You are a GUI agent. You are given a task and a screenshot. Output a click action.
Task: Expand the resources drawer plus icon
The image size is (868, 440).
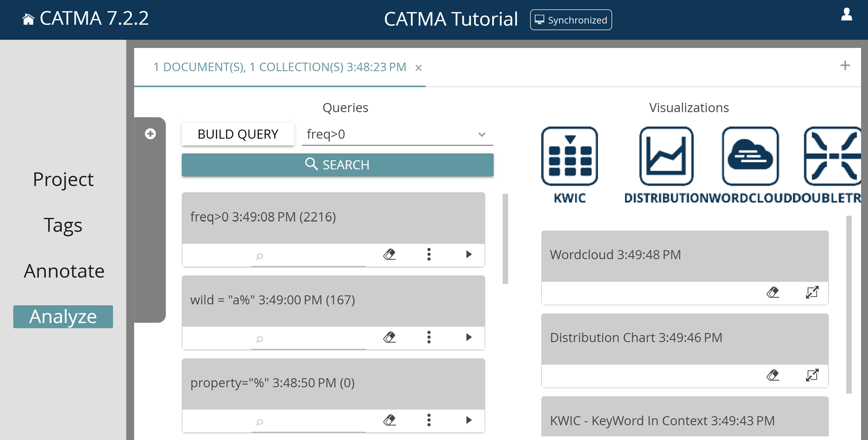click(150, 134)
